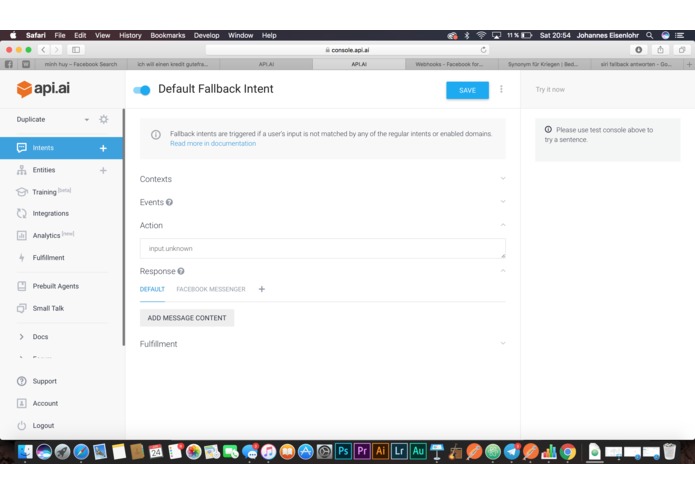
Task: Open Photoshop from the dock
Action: (343, 451)
